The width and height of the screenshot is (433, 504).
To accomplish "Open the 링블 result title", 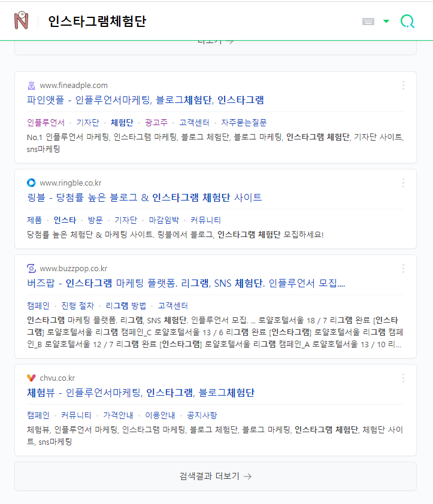I will point(144,198).
